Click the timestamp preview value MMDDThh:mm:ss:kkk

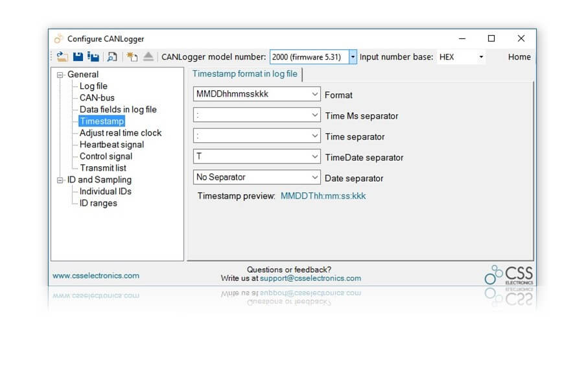point(323,196)
